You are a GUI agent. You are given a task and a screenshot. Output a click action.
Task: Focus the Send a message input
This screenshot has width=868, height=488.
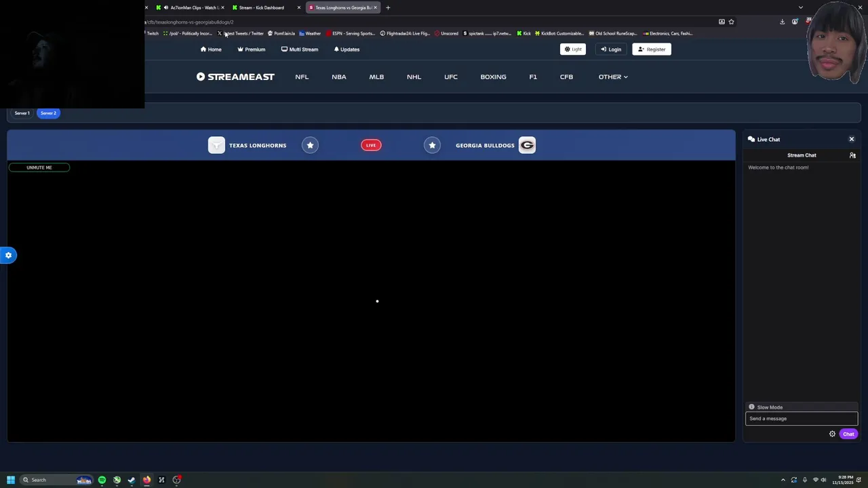(802, 418)
